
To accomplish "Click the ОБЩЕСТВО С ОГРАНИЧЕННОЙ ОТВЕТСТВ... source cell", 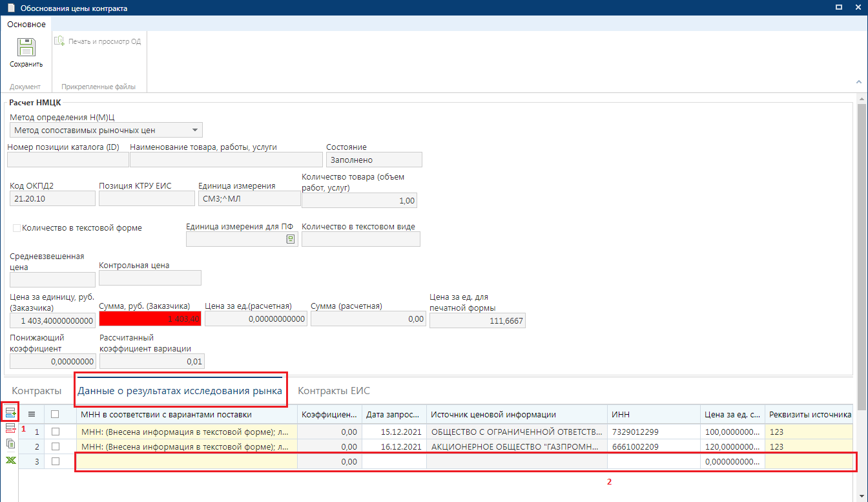I will point(517,431).
